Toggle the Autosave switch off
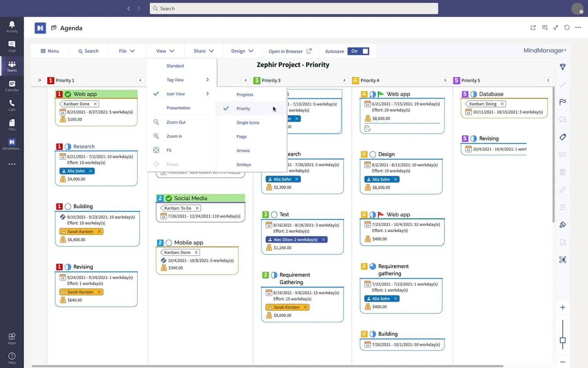Image resolution: width=588 pixels, height=368 pixels. (x=358, y=51)
